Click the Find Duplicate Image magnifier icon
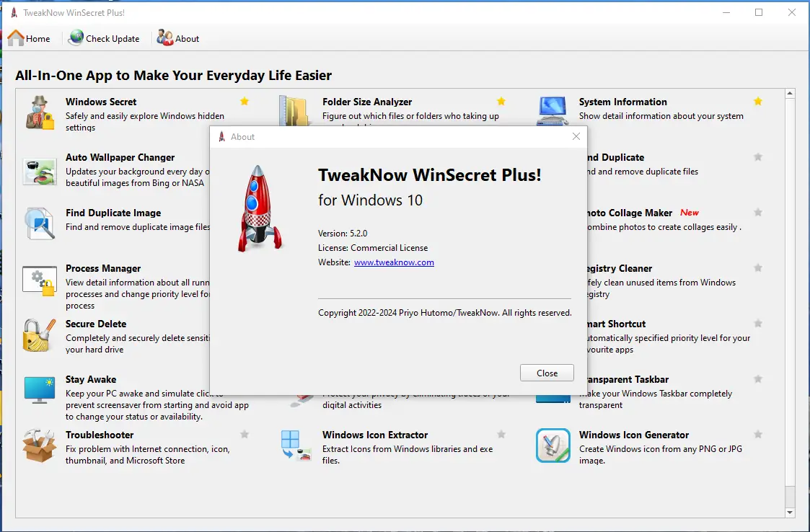This screenshot has height=532, width=810. pos(40,223)
